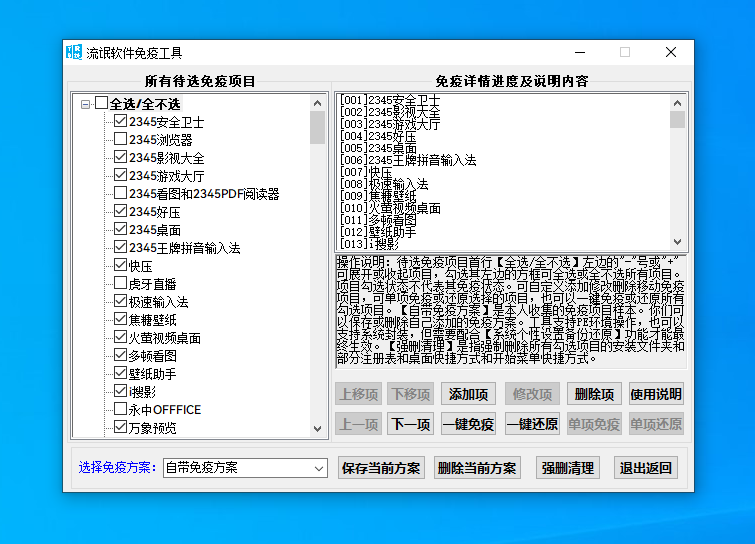The width and height of the screenshot is (755, 544).
Task: Select the 2345浏览器 tree item label
Action: click(x=161, y=140)
